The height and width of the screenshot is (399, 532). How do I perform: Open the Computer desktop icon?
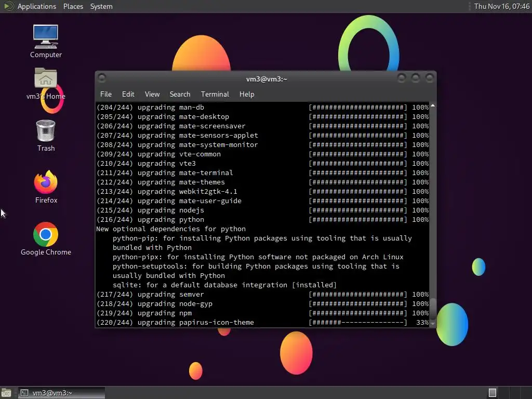pyautogui.click(x=46, y=41)
